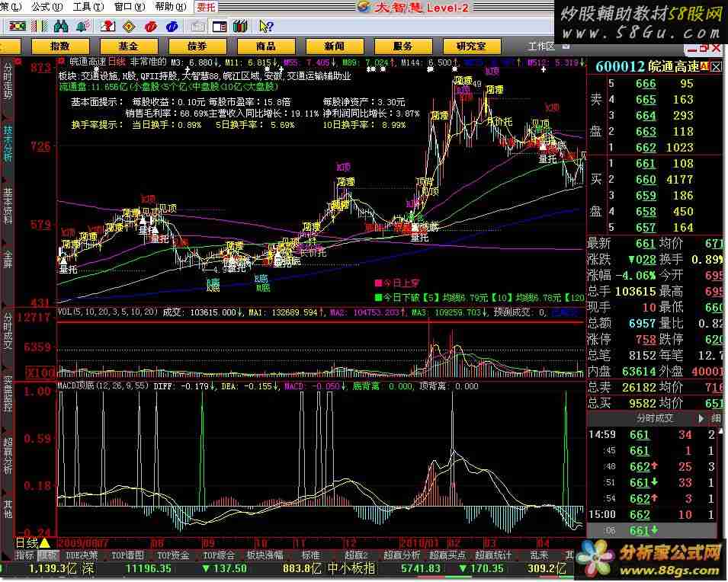Viewport: 728px width, 582px height.
Task: Toggle the side panel layout icon
Action: (219, 27)
